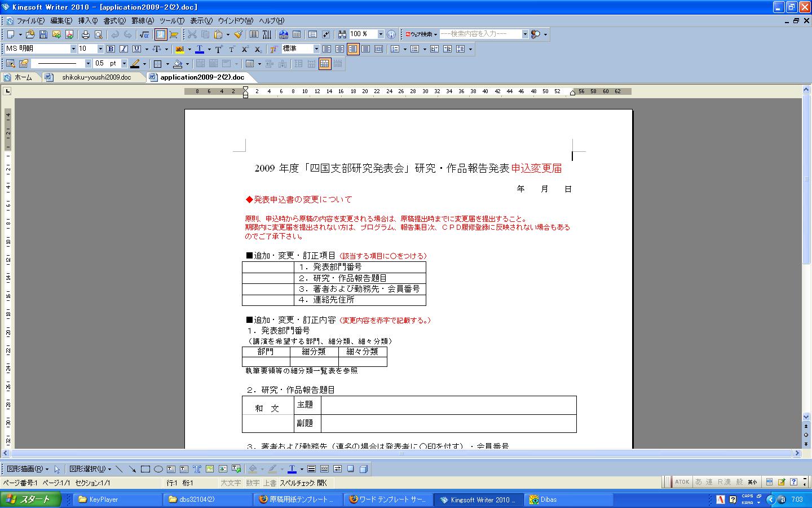Screen dimensions: 812x508
Task: Click the abl text highlight color swatch
Action: 180,49
